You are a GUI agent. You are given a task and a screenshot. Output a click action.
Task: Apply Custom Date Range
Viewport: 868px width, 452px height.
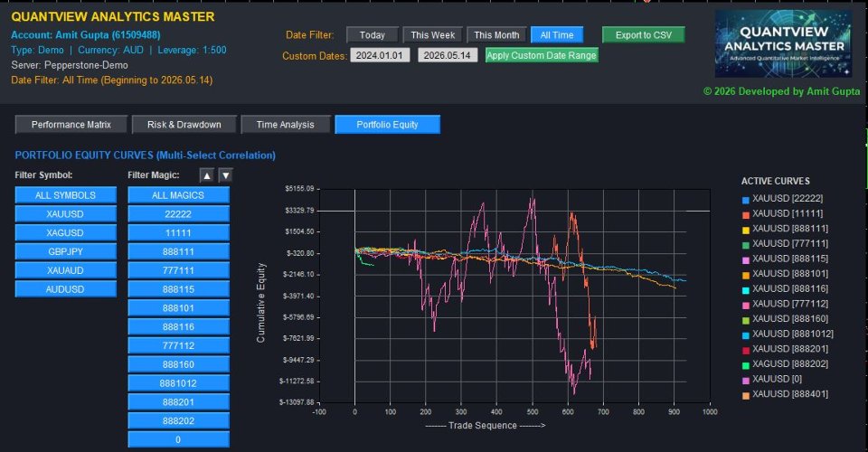pyautogui.click(x=542, y=55)
